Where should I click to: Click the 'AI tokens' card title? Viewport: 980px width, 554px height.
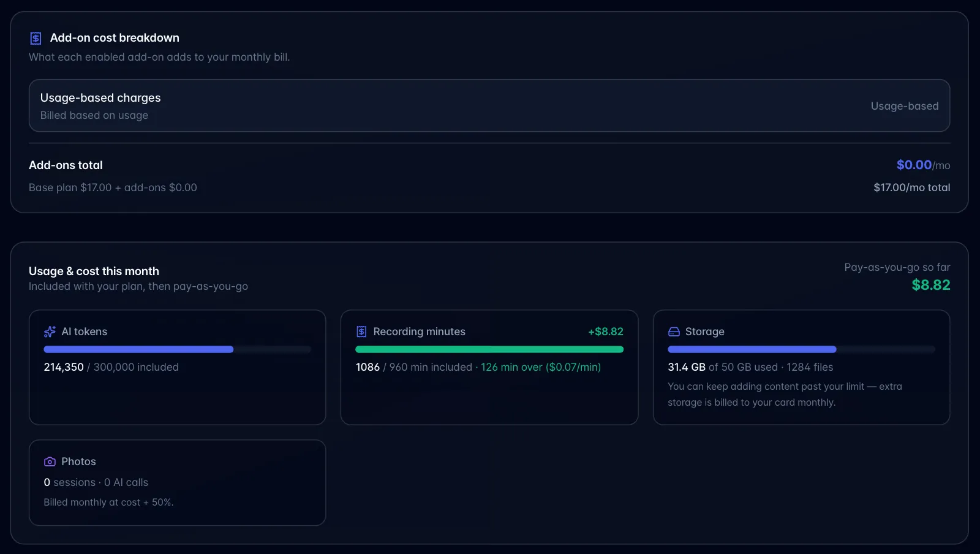click(x=85, y=332)
